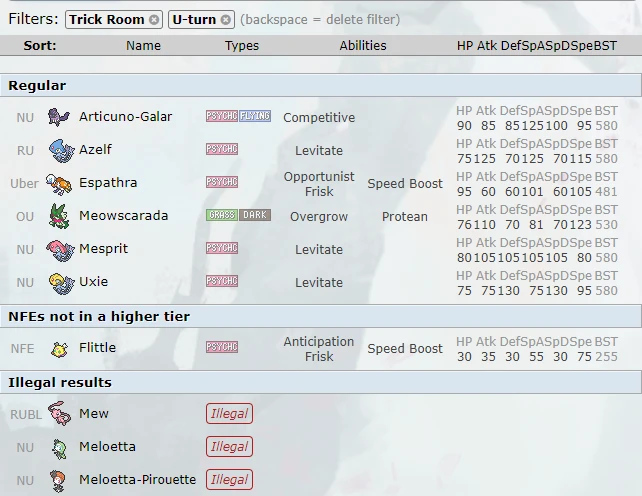Click the Espathra sprite icon
This screenshot has height=496, width=642.
(x=59, y=183)
